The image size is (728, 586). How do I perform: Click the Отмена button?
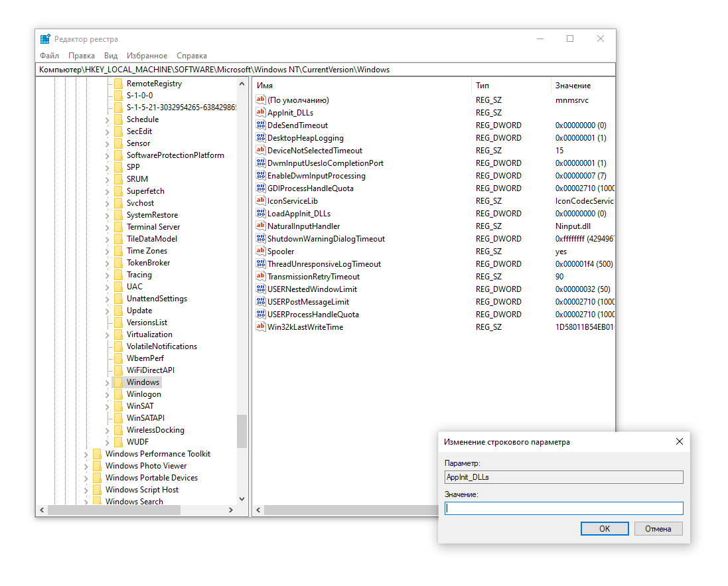click(x=658, y=529)
